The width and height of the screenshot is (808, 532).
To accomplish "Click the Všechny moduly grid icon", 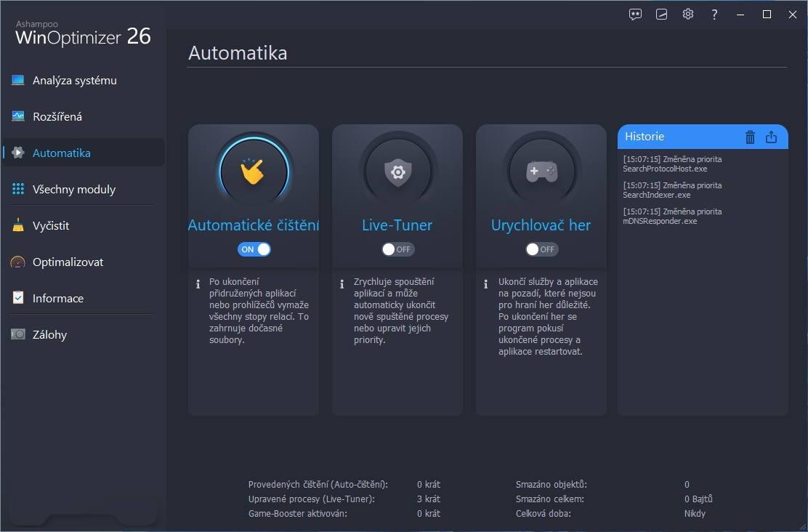I will 18,189.
